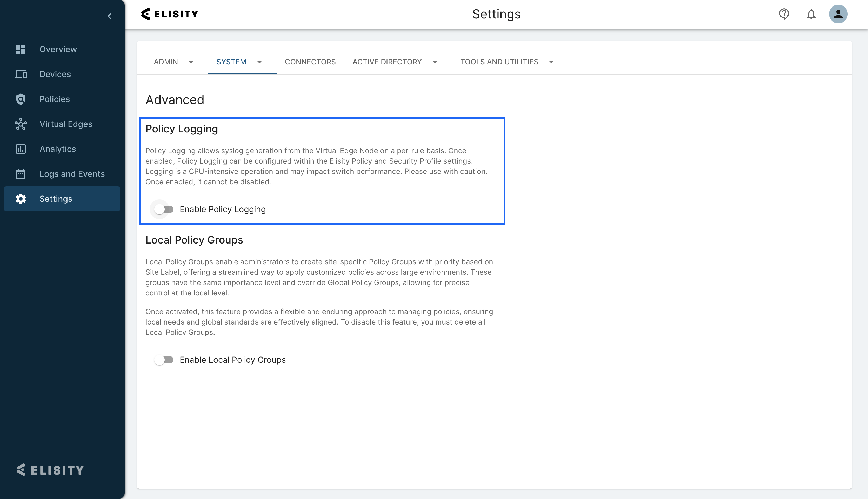868x499 pixels.
Task: Open the ACTIVE DIRECTORY dropdown arrow
Action: [x=435, y=62]
